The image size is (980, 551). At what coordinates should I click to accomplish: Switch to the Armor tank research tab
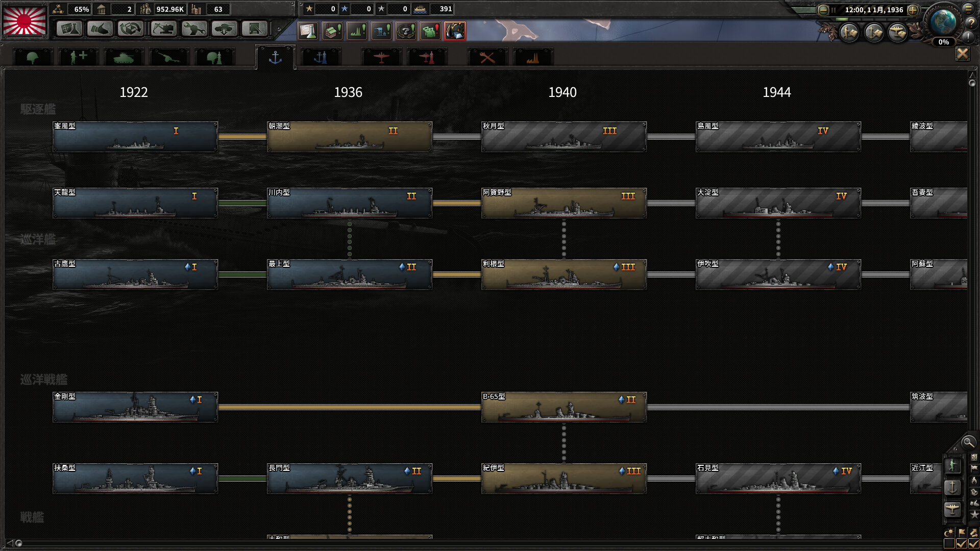click(x=123, y=58)
